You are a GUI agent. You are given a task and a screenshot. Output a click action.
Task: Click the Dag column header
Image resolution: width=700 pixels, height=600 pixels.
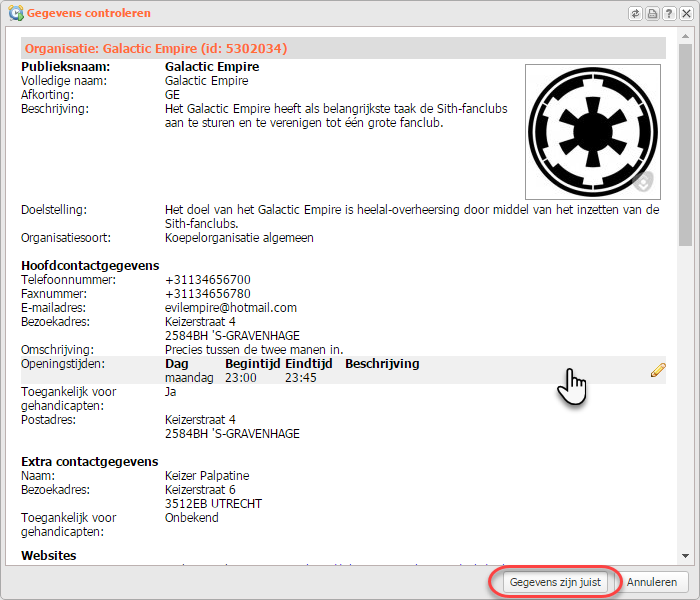(x=177, y=364)
